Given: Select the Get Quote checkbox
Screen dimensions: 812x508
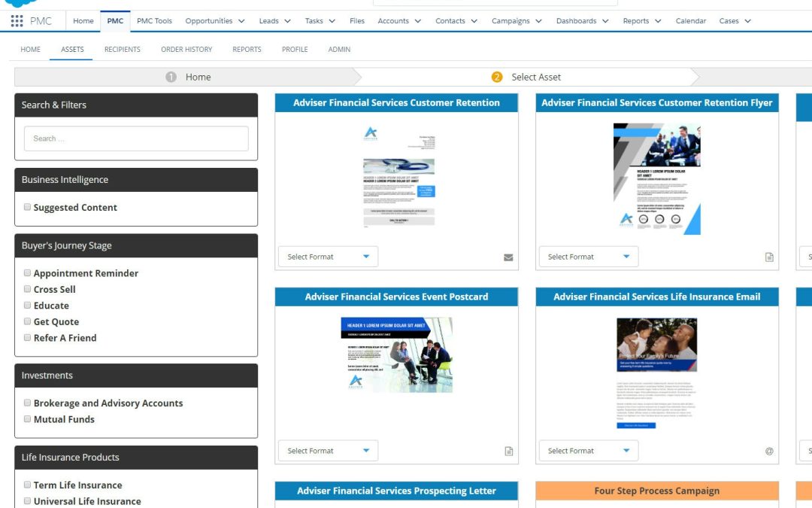Looking at the screenshot, I should [27, 321].
